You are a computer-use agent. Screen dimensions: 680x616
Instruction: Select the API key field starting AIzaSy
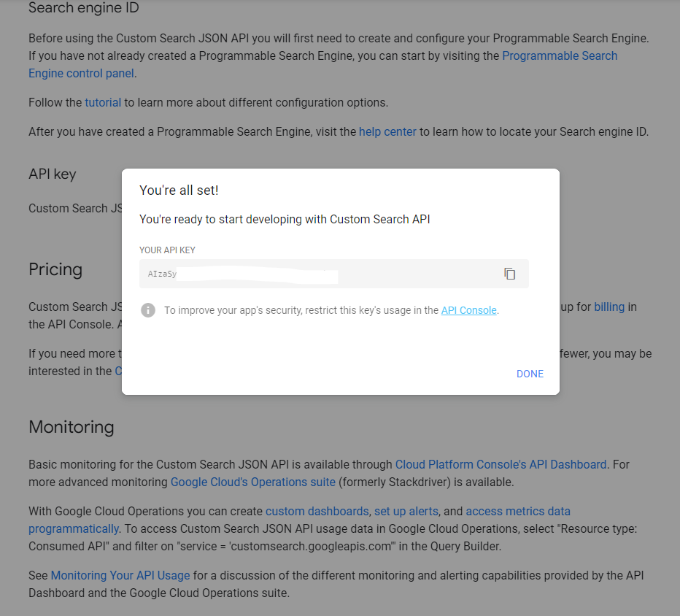click(334, 274)
